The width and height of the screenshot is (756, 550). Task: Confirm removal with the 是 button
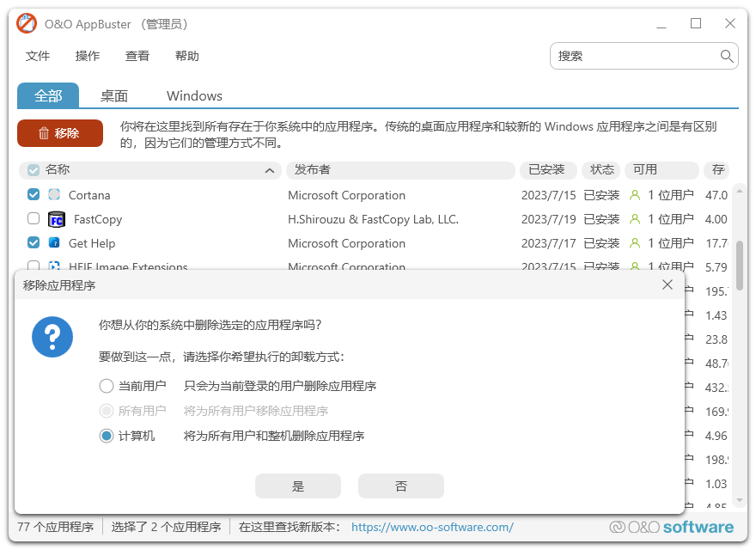coord(298,486)
